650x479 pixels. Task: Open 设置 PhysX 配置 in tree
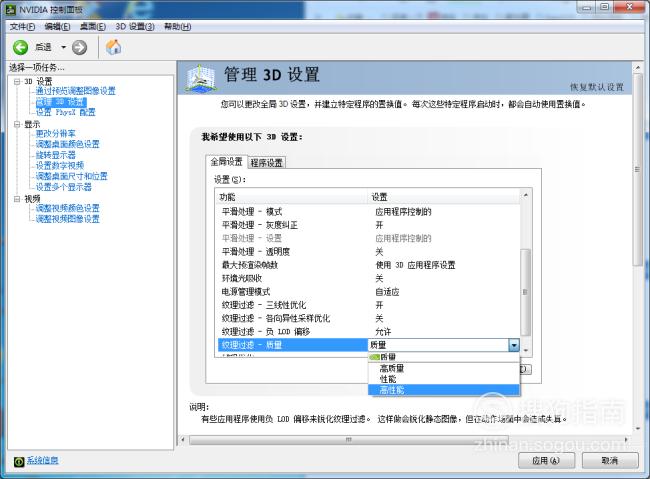[x=65, y=112]
